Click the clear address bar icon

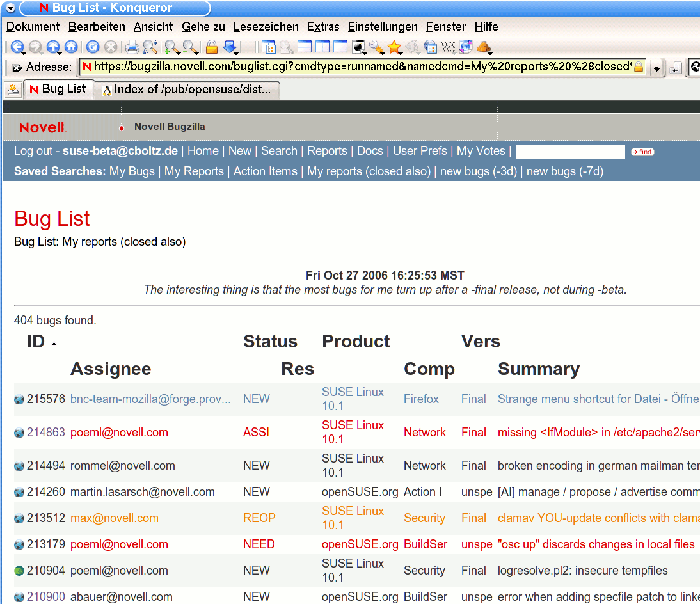[x=17, y=67]
